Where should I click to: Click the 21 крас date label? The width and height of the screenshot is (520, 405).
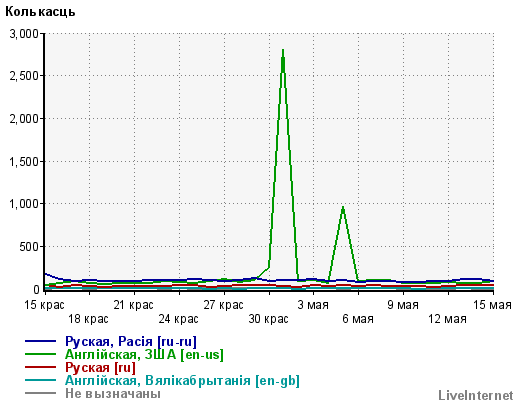pos(134,305)
